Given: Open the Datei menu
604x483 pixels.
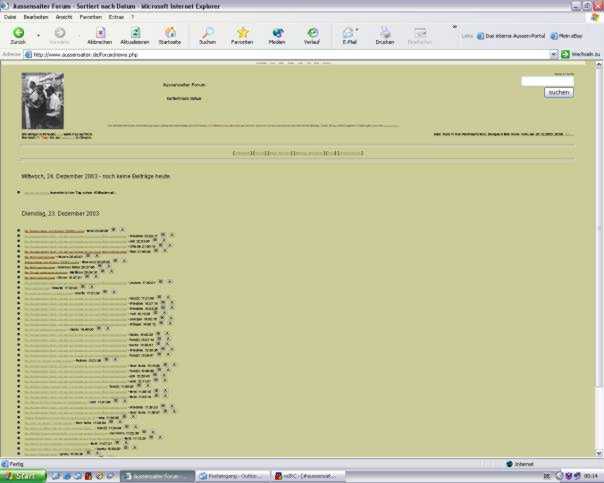Looking at the screenshot, I should click(x=11, y=17).
